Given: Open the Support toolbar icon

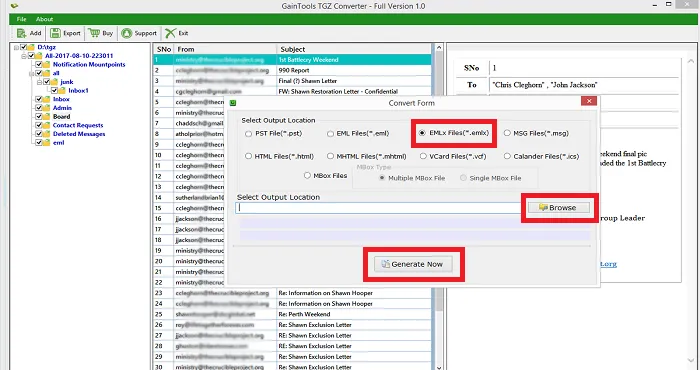Looking at the screenshot, I should point(127,33).
